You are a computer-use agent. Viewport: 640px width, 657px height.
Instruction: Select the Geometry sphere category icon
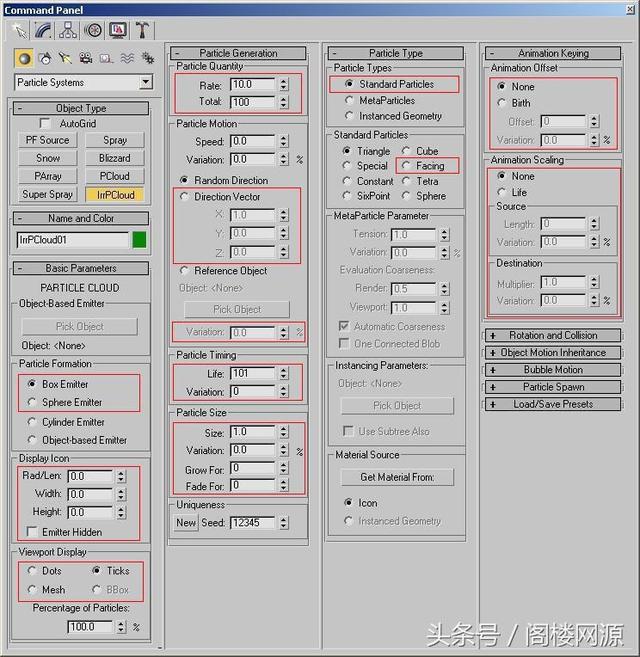click(x=24, y=58)
